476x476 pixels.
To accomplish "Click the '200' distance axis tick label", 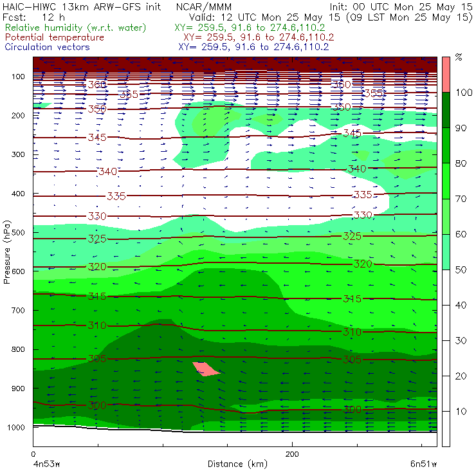I will (292, 454).
